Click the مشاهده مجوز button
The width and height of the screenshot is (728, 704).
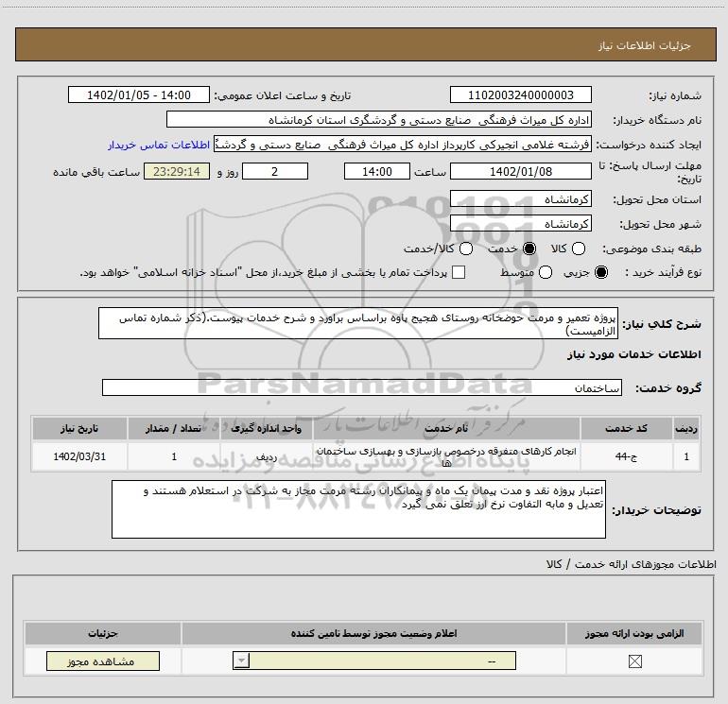point(103,661)
